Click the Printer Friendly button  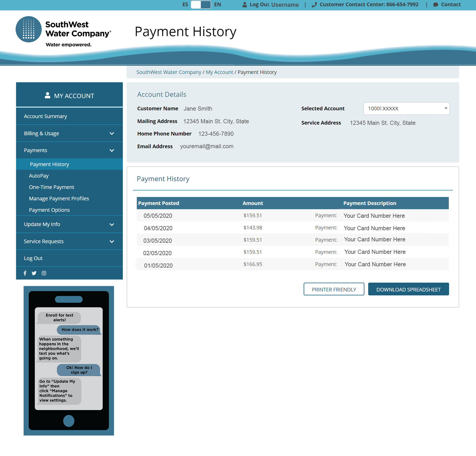334,289
